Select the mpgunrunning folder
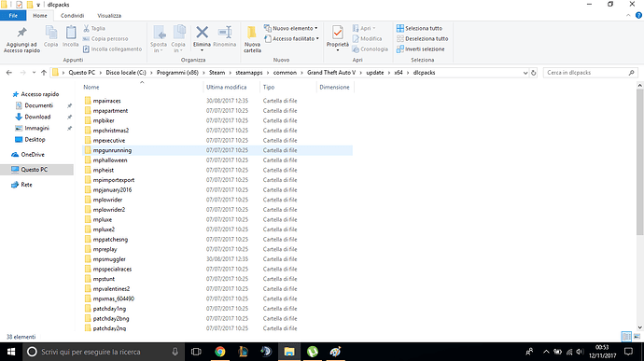The width and height of the screenshot is (644, 361). point(217,150)
